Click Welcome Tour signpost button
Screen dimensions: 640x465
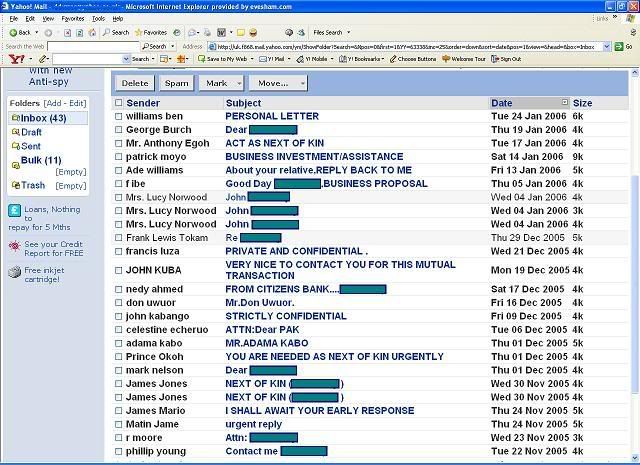point(464,59)
